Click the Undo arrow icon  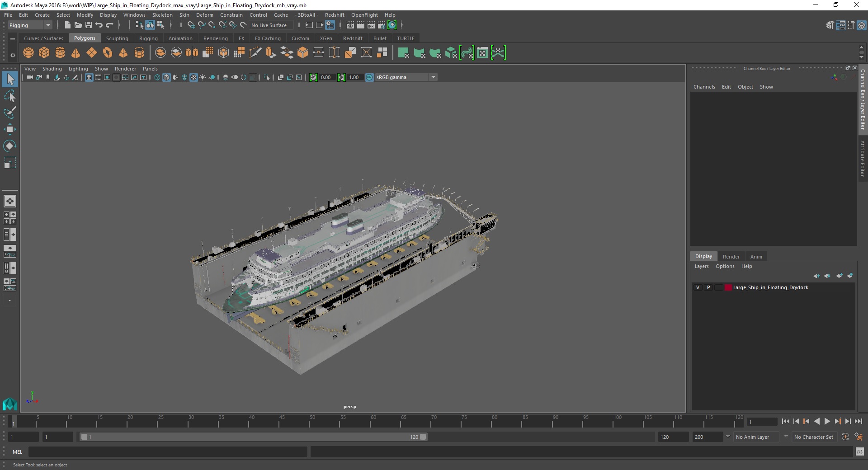point(99,25)
